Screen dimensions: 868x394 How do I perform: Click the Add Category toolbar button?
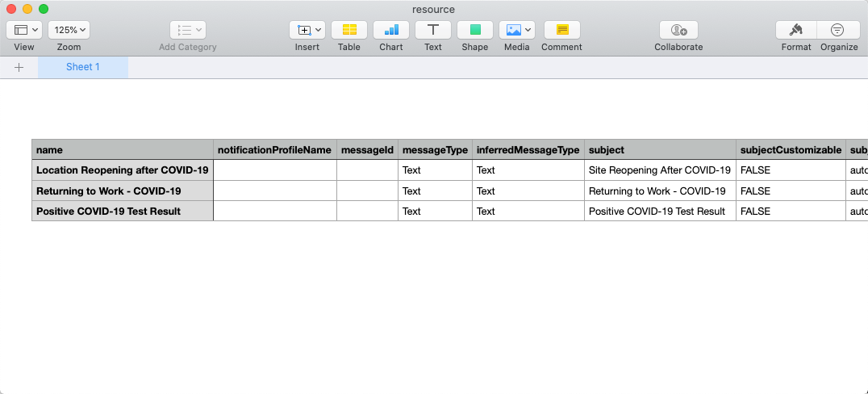pyautogui.click(x=188, y=30)
